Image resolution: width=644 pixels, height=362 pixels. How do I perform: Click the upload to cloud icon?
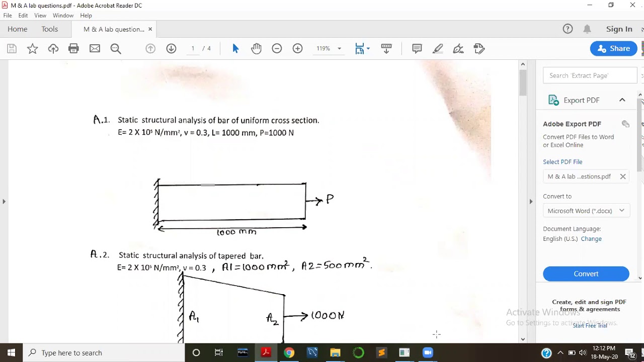pyautogui.click(x=53, y=49)
